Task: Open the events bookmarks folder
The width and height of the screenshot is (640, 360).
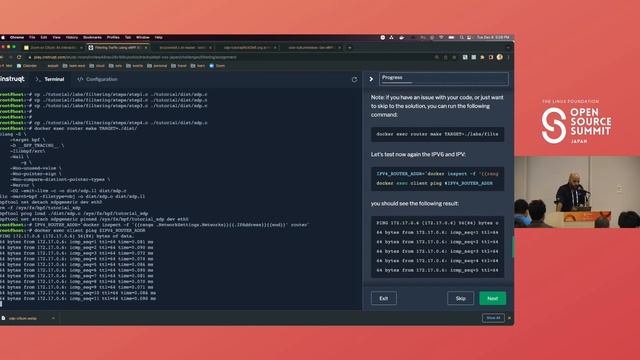Action: (x=134, y=66)
